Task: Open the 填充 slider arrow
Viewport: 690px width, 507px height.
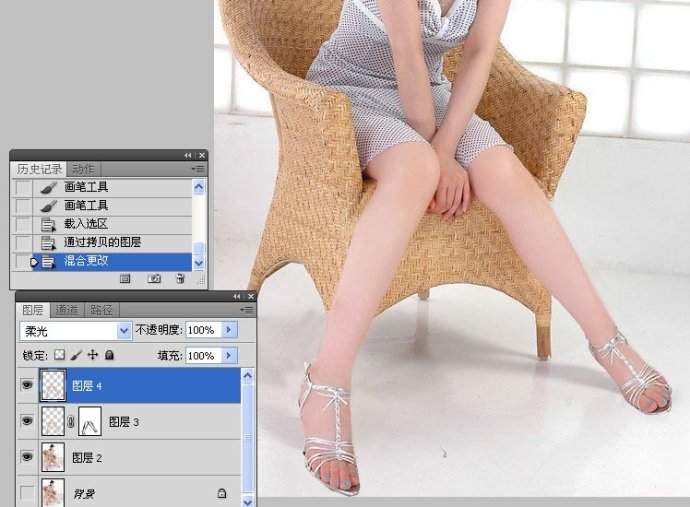Action: click(228, 356)
